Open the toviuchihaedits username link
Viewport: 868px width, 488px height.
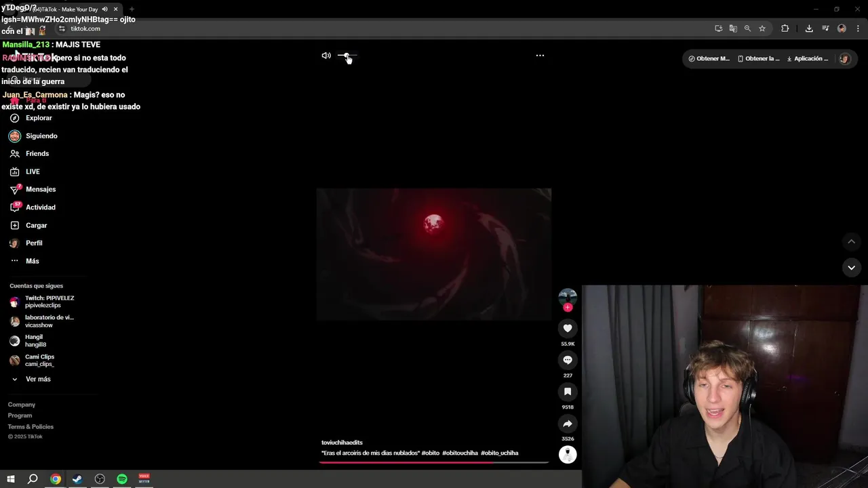[342, 443]
